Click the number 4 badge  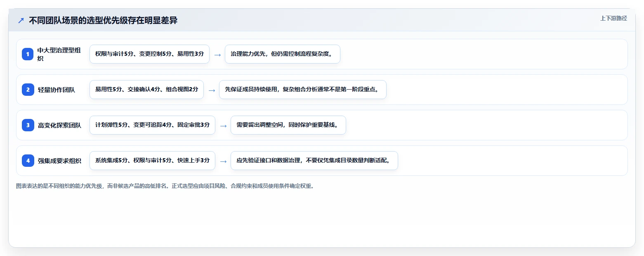28,161
